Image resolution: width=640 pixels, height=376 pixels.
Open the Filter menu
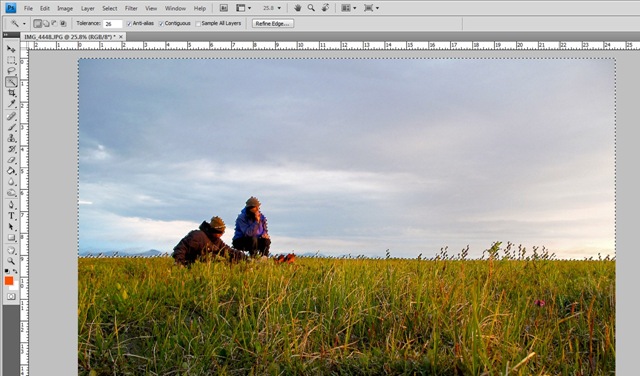coord(131,8)
